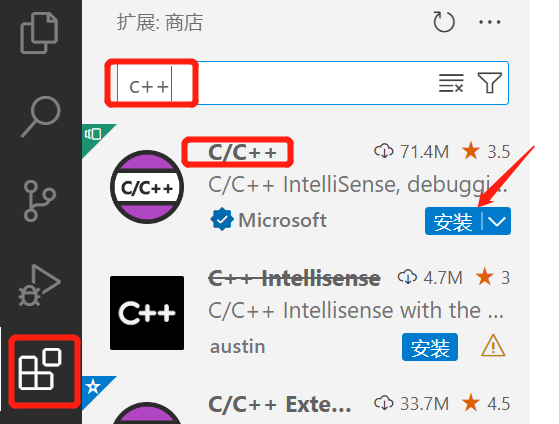
Task: Open the Explorer files view icon
Action: point(39,33)
